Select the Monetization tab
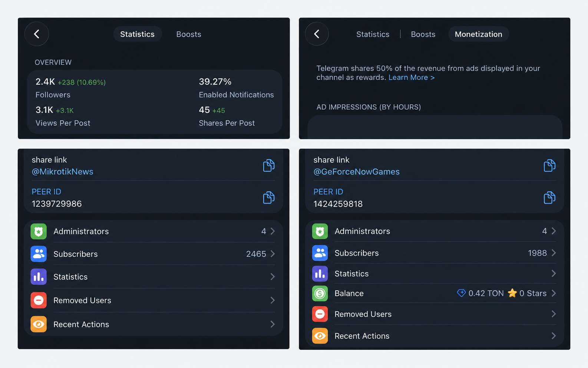The width and height of the screenshot is (588, 368). click(479, 34)
